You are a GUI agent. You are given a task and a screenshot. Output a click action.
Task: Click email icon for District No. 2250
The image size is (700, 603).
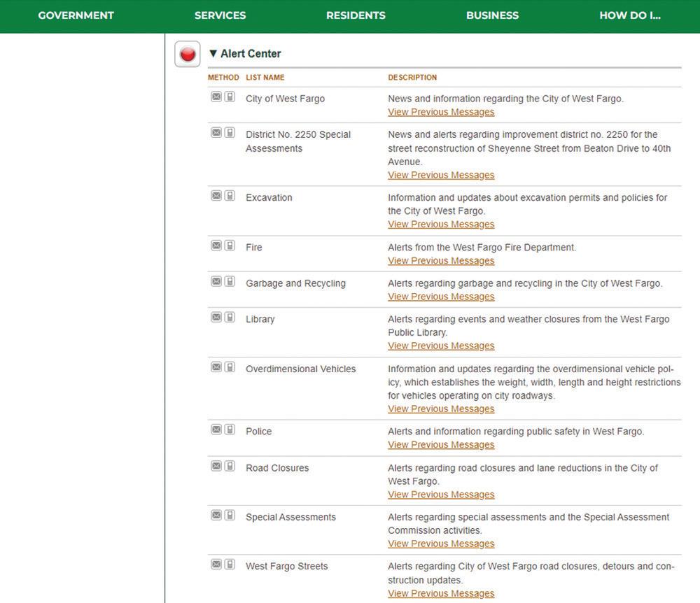pos(216,132)
